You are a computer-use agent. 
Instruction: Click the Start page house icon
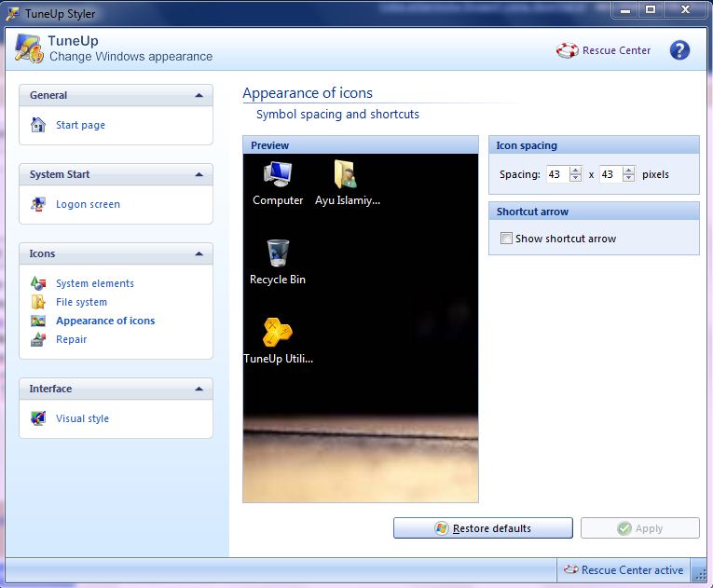click(x=38, y=125)
